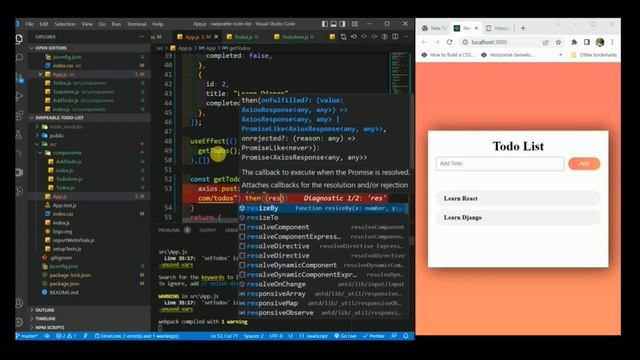The image size is (640, 360).
Task: Click the Add Todo input field in the browser
Action: coord(500,163)
